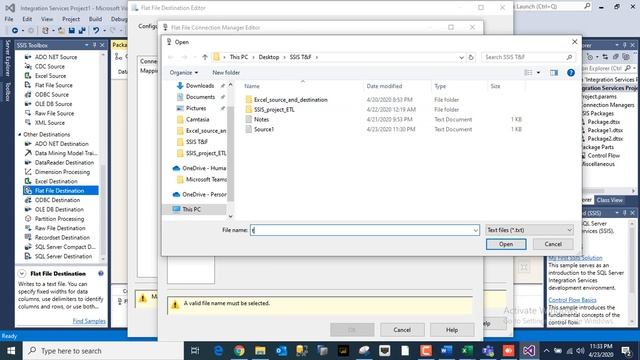
Task: Click the Save icon in Visual Studio toolbar
Action: pos(72,31)
